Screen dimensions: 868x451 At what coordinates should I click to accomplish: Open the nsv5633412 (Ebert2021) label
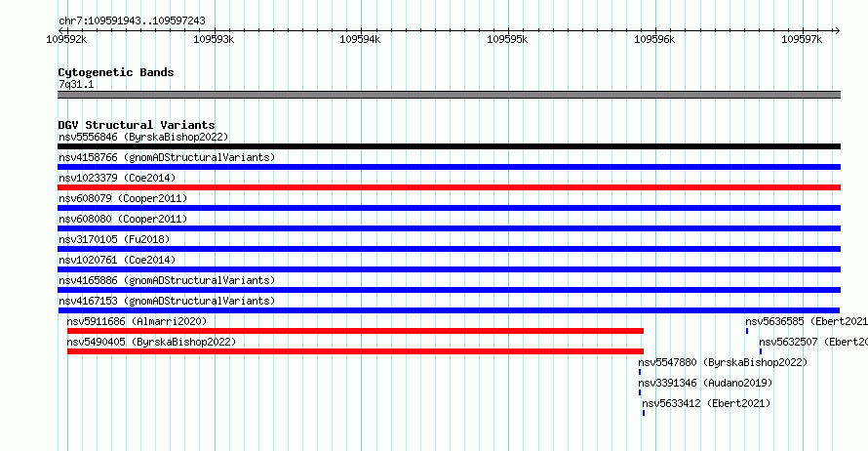click(706, 403)
